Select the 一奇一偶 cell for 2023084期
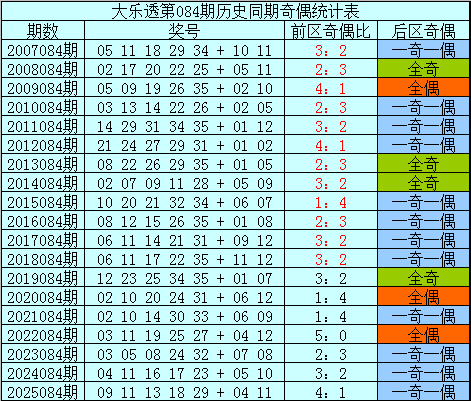The height and width of the screenshot is (401, 471). tap(424, 354)
